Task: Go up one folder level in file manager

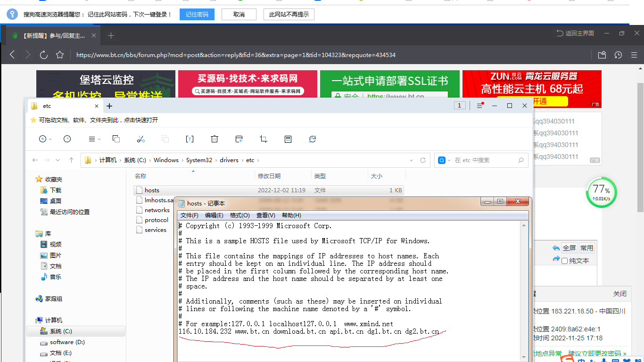Action: pyautogui.click(x=72, y=160)
